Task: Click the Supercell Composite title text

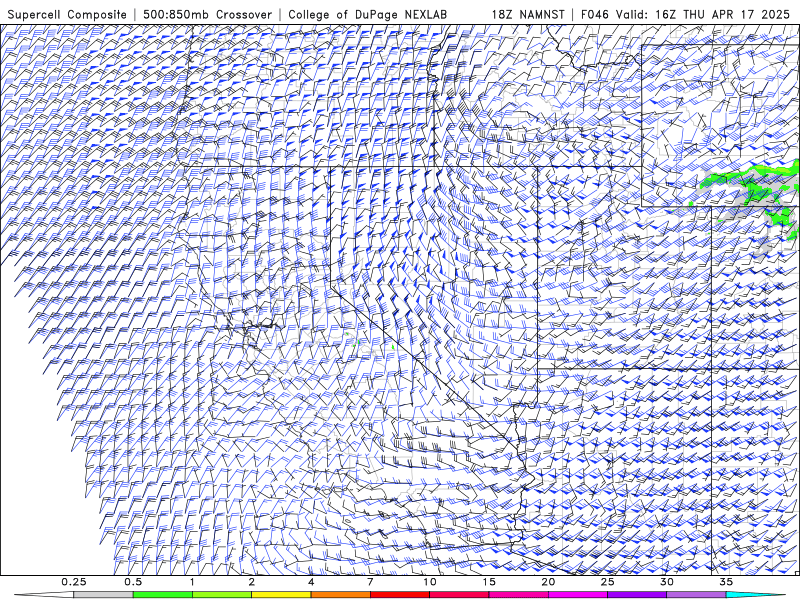Action: click(x=67, y=14)
